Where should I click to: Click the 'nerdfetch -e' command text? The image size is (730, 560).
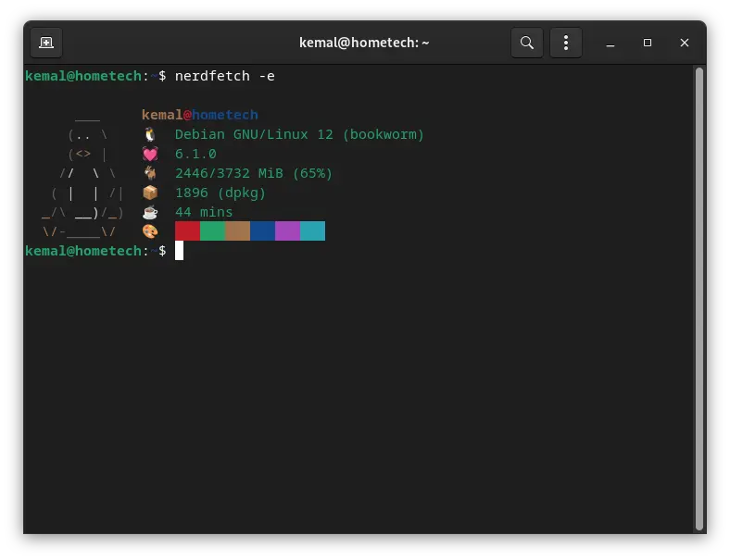pos(225,76)
